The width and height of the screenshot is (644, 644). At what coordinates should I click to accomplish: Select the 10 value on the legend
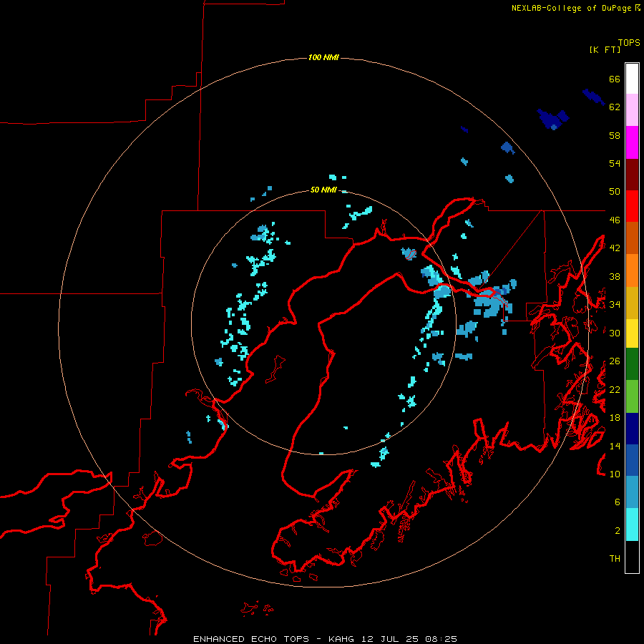coord(615,474)
